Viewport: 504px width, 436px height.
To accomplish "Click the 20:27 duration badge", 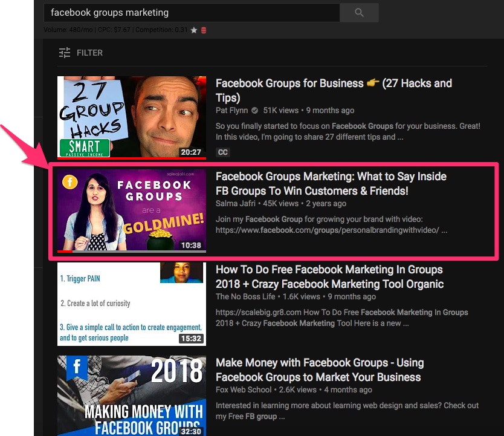I will point(191,152).
